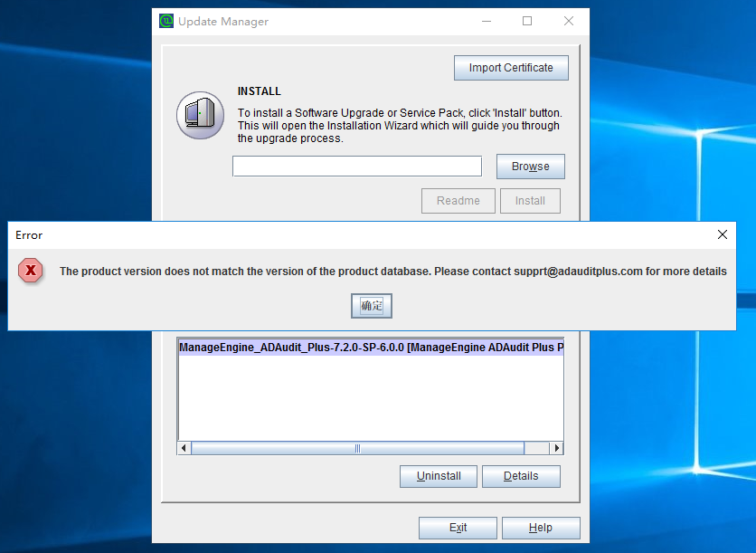Click the list's right scroll arrow
The image size is (756, 553).
point(557,448)
